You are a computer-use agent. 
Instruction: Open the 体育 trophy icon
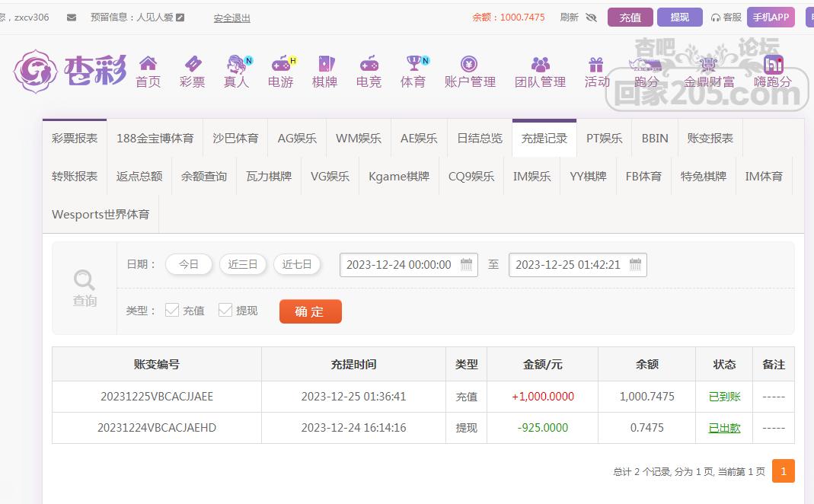[x=413, y=64]
